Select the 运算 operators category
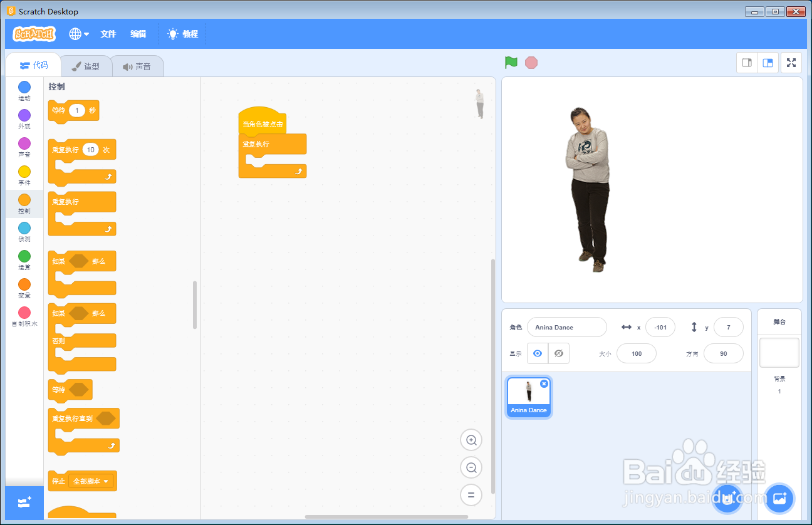The image size is (812, 525). [x=24, y=261]
